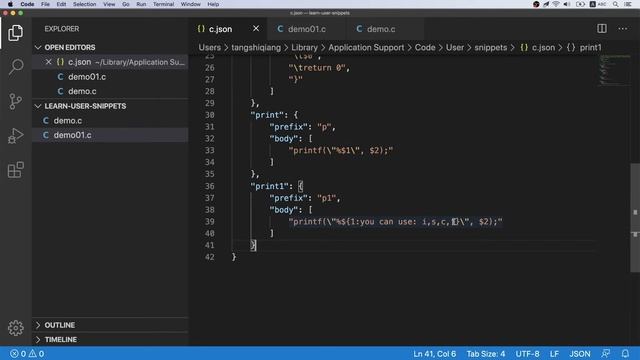Click the snippets breadcrumb

click(x=490, y=47)
